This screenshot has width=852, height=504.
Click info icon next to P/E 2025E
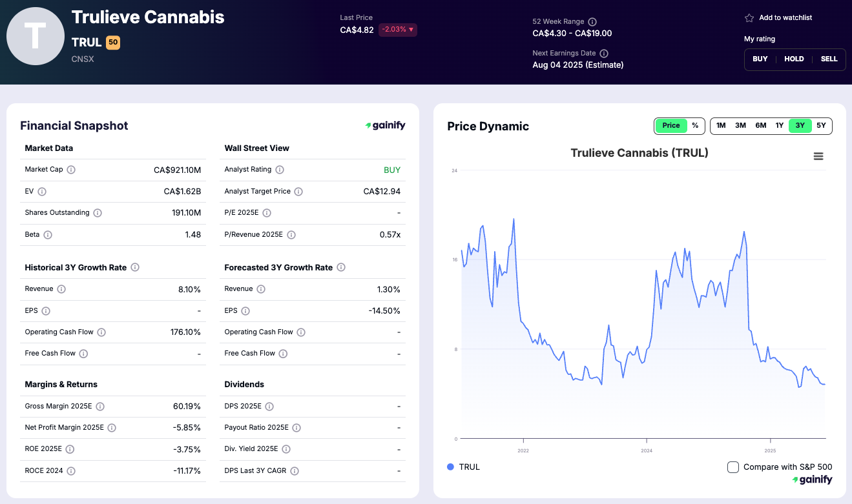click(x=267, y=213)
